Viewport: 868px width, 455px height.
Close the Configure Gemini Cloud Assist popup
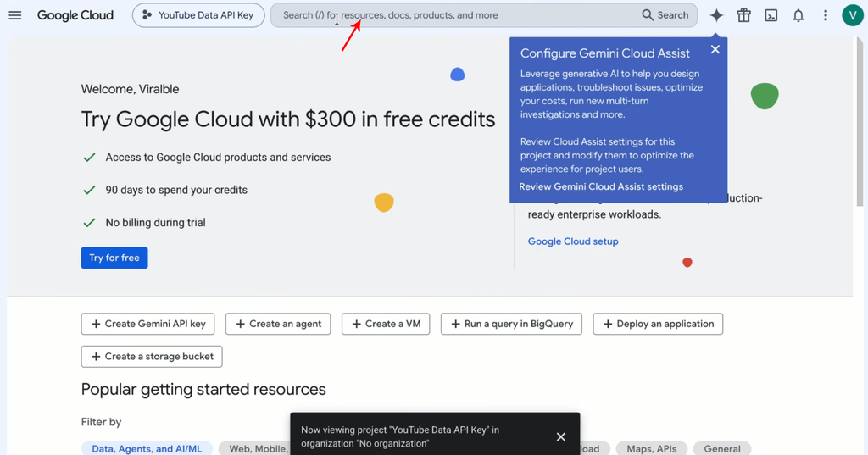tap(715, 50)
